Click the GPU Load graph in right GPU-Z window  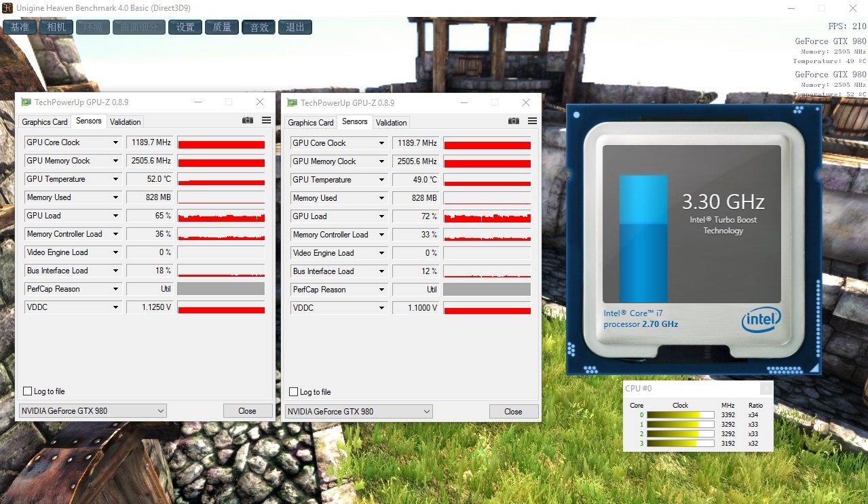tap(487, 216)
